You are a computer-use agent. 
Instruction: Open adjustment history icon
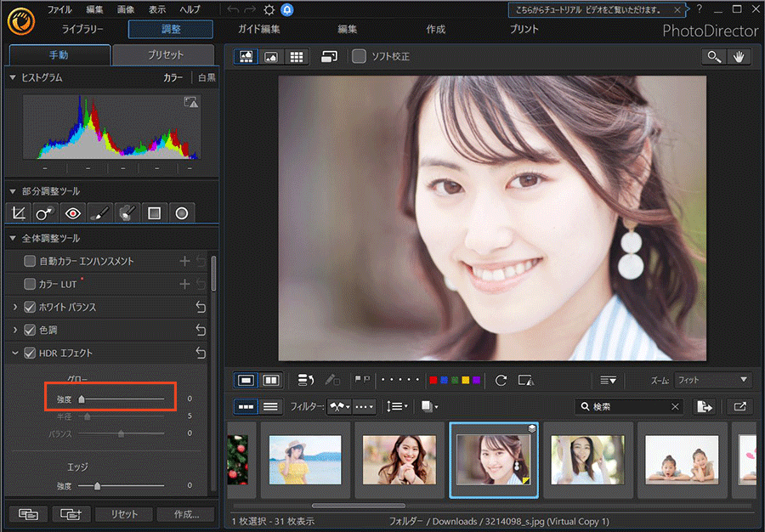pos(306,380)
